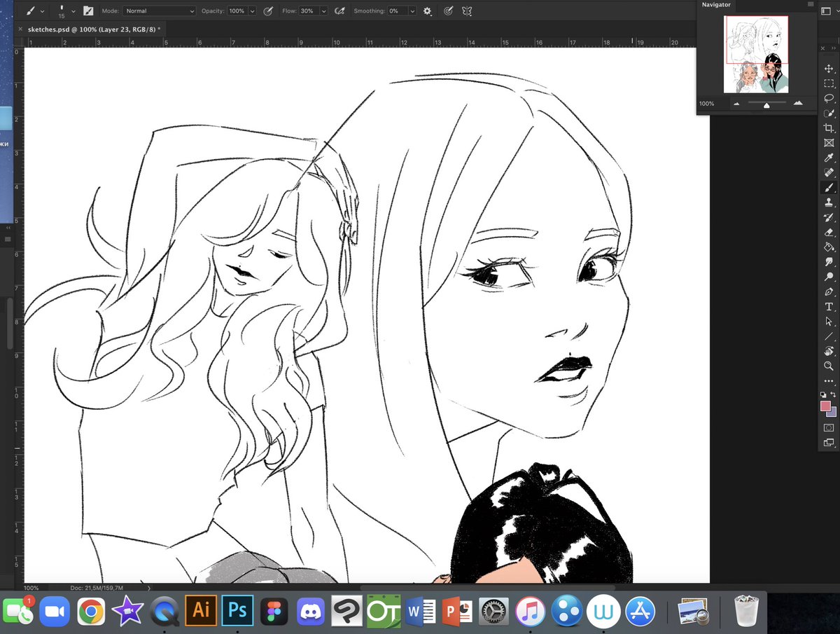Select the Type tool

pos(829,307)
